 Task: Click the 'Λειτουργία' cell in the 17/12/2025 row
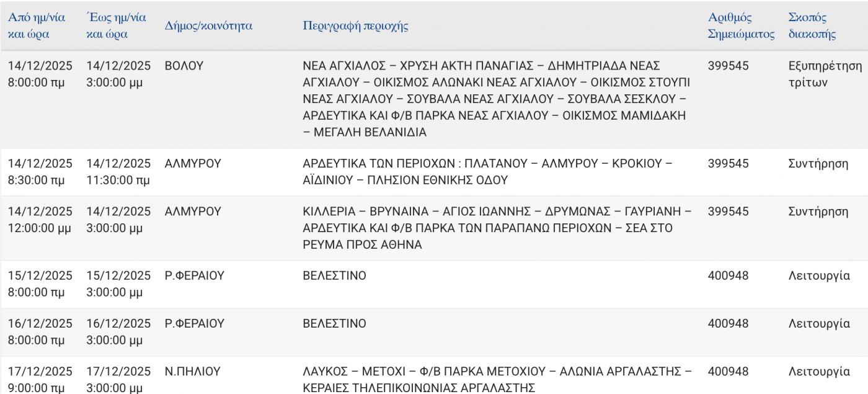pyautogui.click(x=818, y=372)
